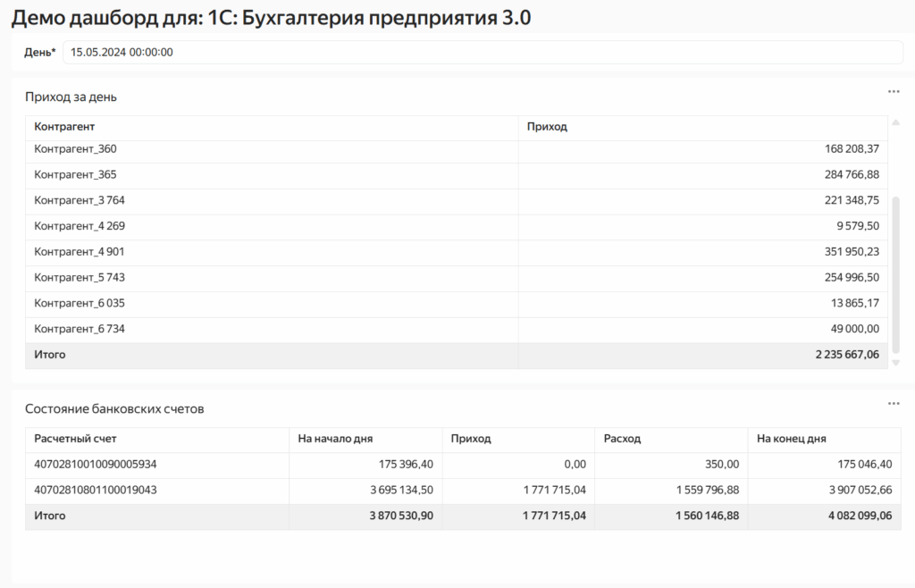The width and height of the screenshot is (915, 588).
Task: Click the total opening balance 3 870 530,90
Action: 401,517
